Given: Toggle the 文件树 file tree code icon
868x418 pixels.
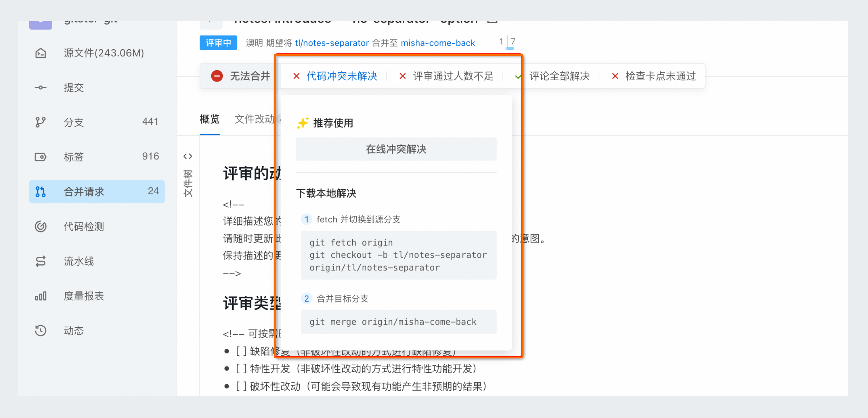Looking at the screenshot, I should [x=188, y=156].
